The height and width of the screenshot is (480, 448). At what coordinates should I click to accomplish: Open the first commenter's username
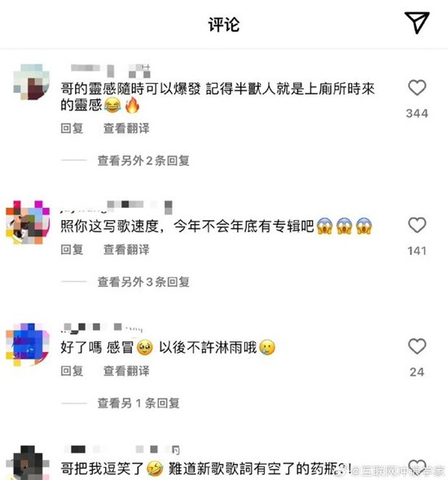pos(111,70)
